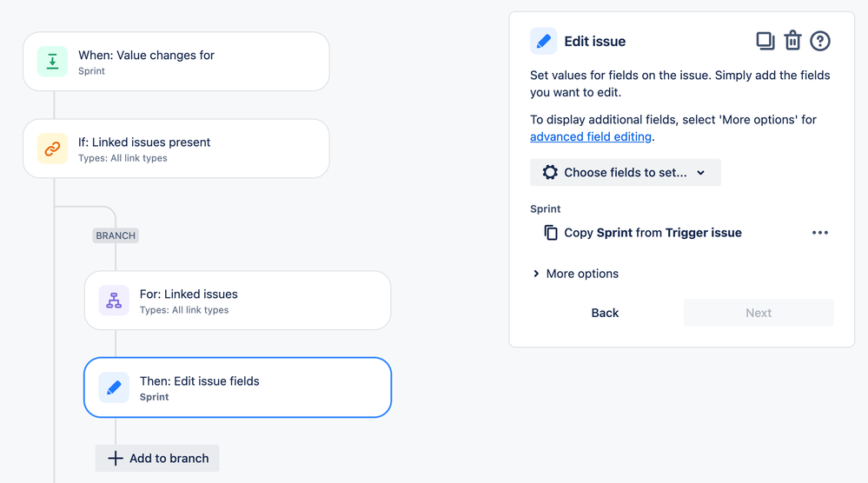Expand More options section

(576, 274)
